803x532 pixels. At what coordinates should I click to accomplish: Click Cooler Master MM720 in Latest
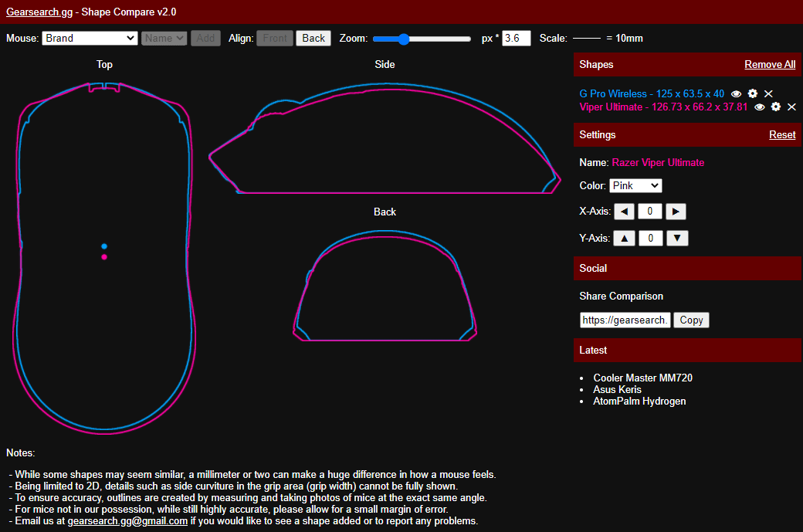(642, 378)
